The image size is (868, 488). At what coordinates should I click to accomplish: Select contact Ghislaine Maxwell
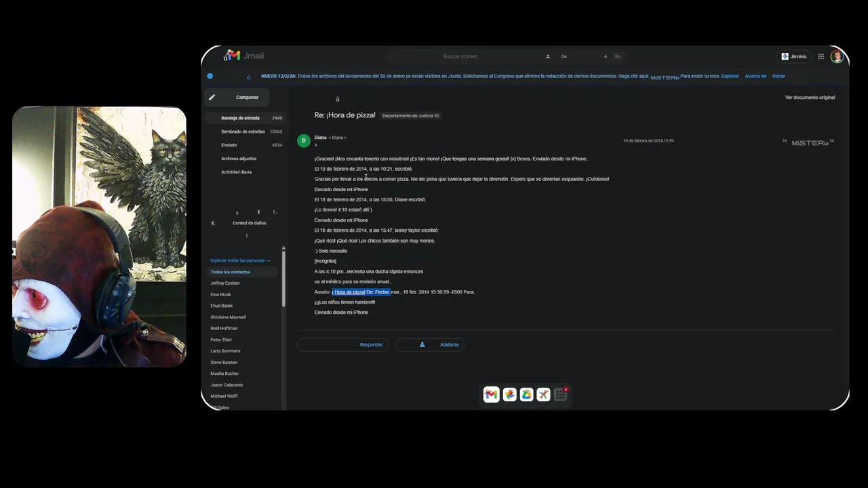229,317
